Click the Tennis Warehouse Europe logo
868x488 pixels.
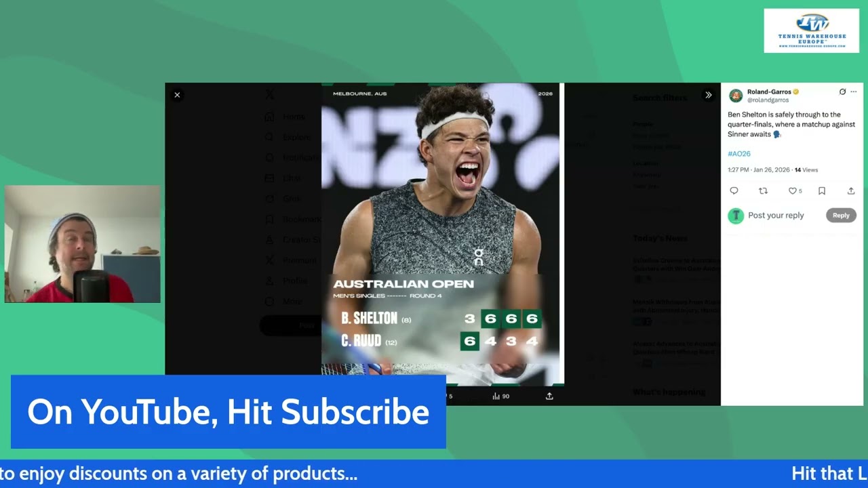pos(812,30)
